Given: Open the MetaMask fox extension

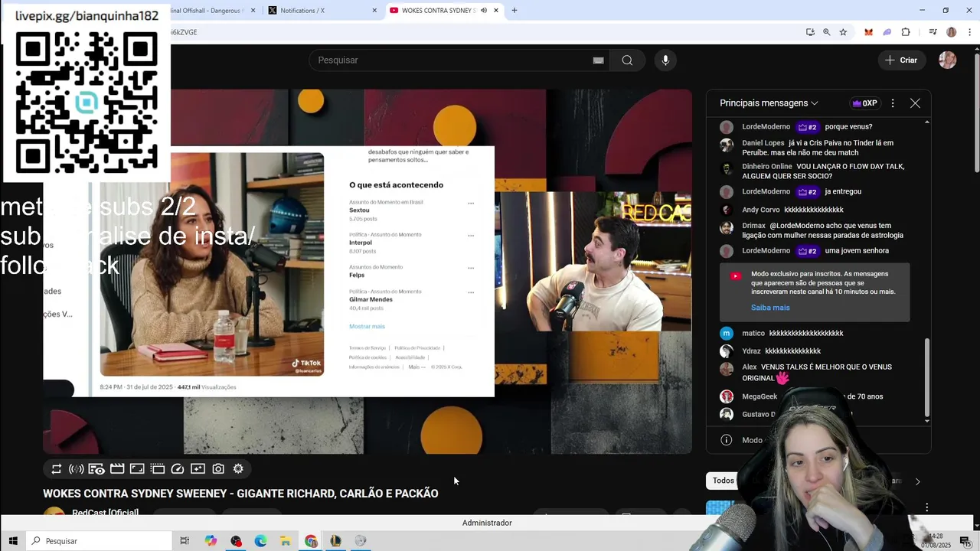Looking at the screenshot, I should [x=868, y=32].
